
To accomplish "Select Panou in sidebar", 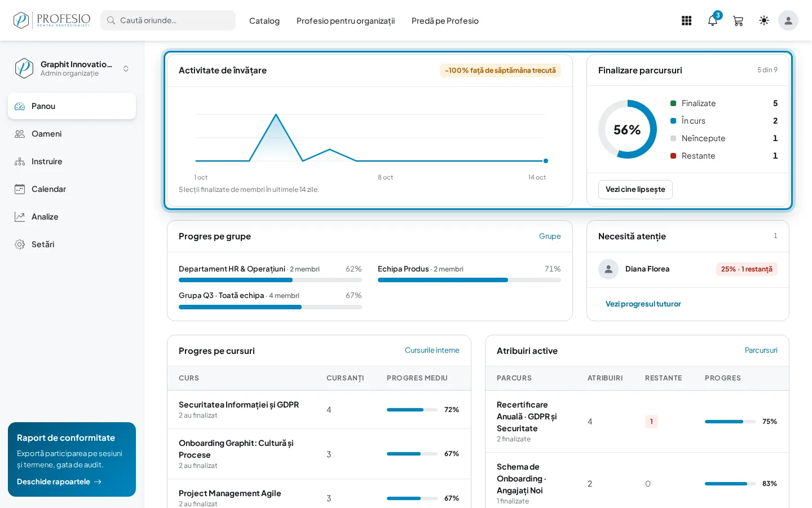I will [72, 106].
